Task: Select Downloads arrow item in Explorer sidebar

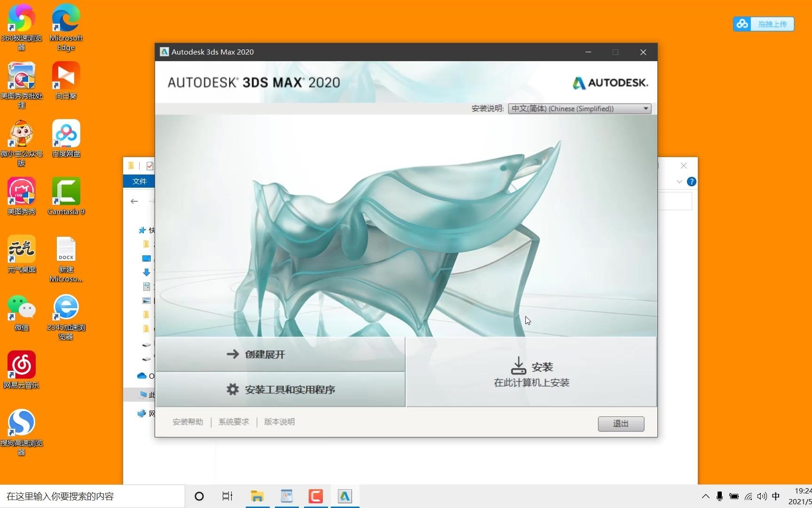Action: click(146, 272)
